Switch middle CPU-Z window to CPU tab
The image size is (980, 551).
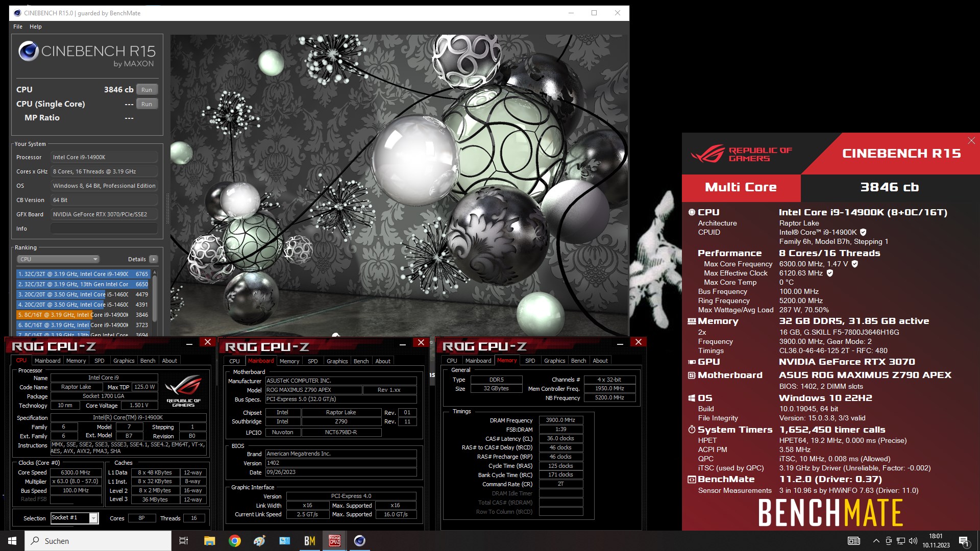tap(234, 361)
